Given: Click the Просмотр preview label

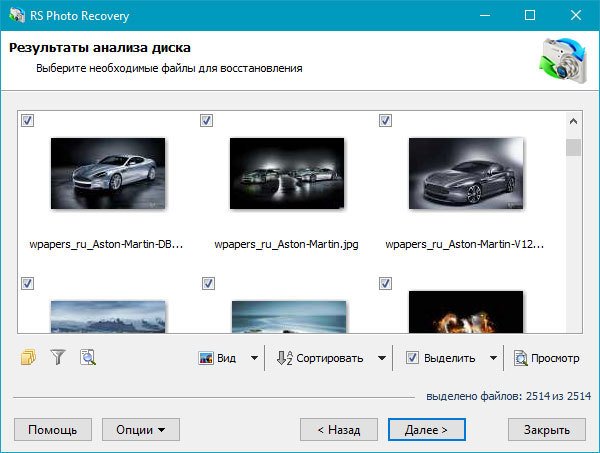Looking at the screenshot, I should [555, 358].
